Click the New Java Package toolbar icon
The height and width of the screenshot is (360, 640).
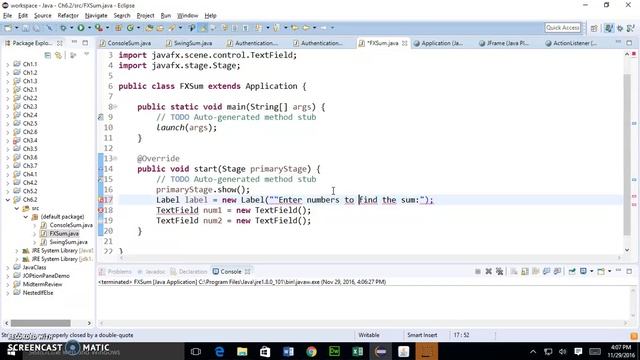[118, 28]
